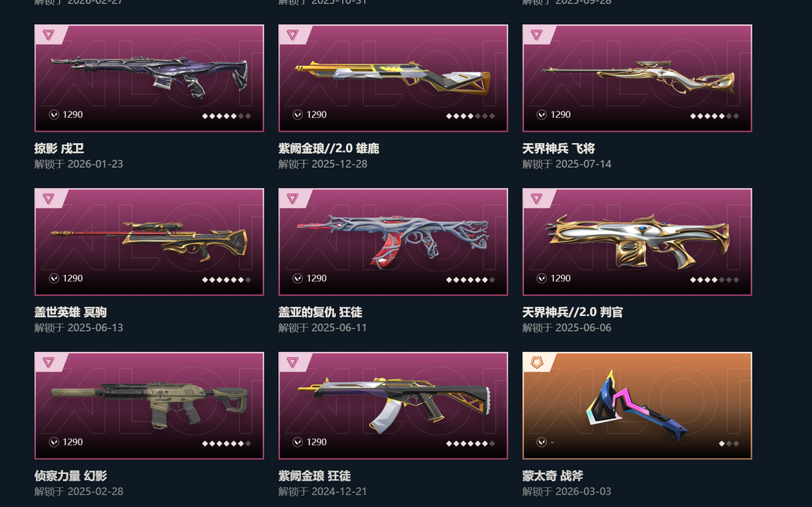Click the currency icon on 蒙太奇 战斧 card
This screenshot has width=812, height=507.
click(541, 442)
